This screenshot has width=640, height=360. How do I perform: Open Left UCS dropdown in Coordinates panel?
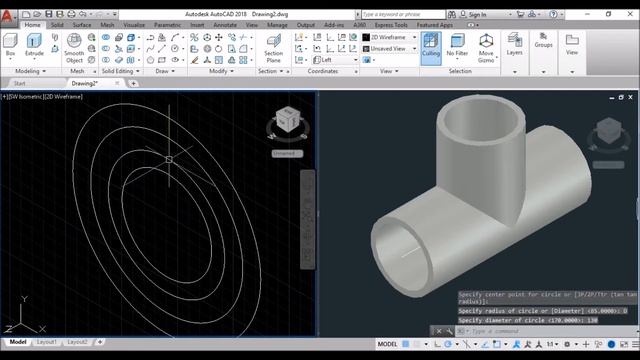tap(336, 60)
